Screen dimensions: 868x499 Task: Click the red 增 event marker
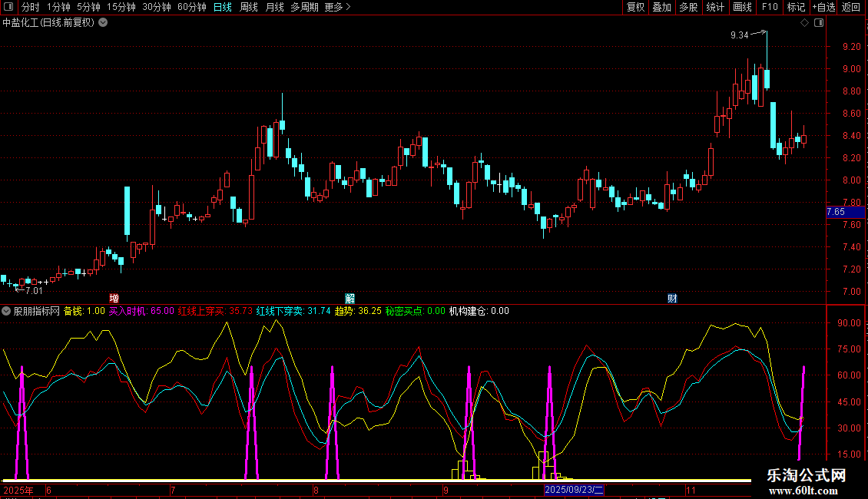[114, 298]
